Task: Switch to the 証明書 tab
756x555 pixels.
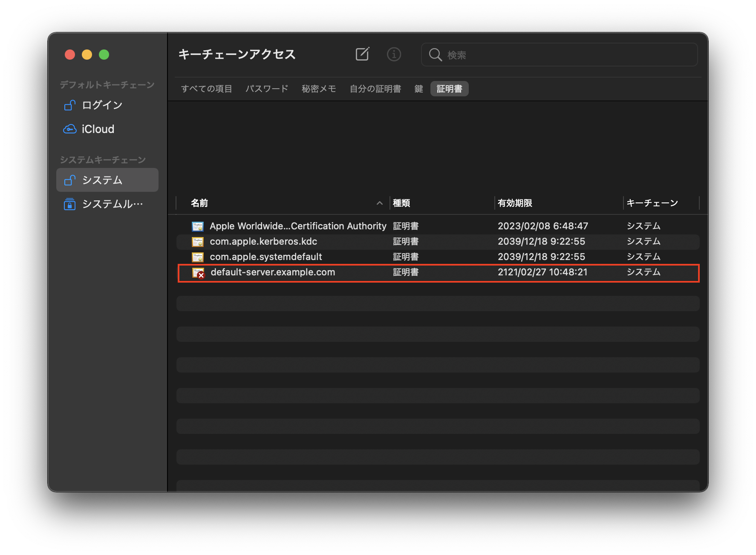Action: point(450,89)
